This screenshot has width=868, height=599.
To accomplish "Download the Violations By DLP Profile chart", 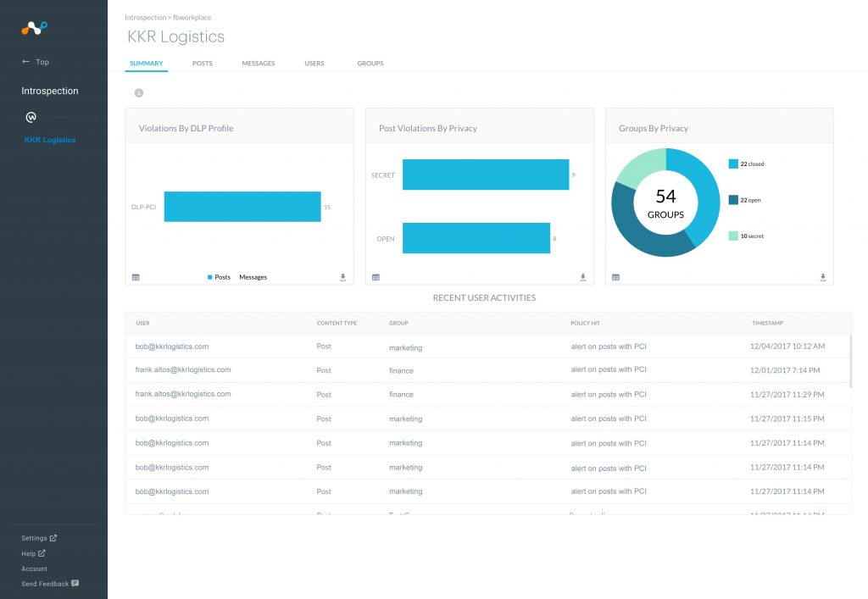I will click(342, 277).
